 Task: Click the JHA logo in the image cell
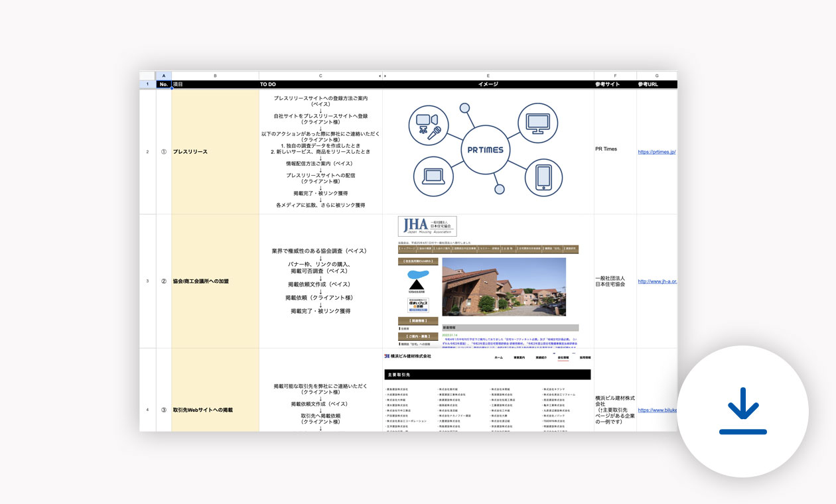coord(427,226)
